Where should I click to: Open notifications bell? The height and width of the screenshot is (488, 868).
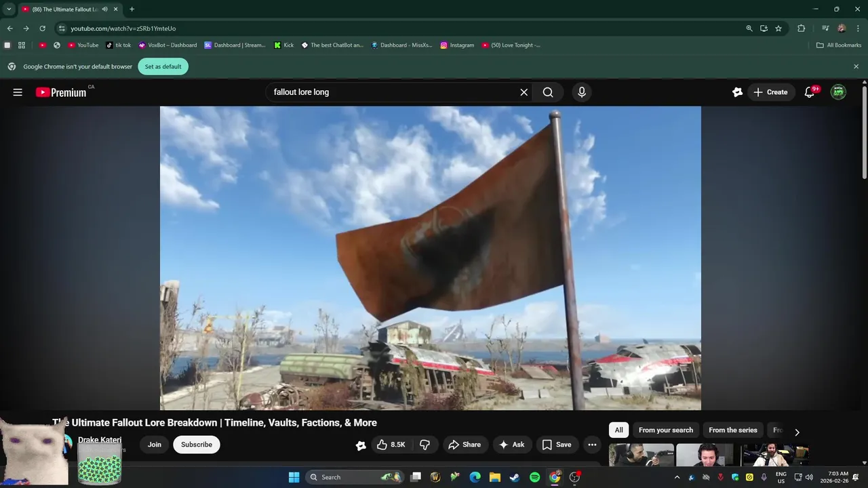click(x=809, y=92)
